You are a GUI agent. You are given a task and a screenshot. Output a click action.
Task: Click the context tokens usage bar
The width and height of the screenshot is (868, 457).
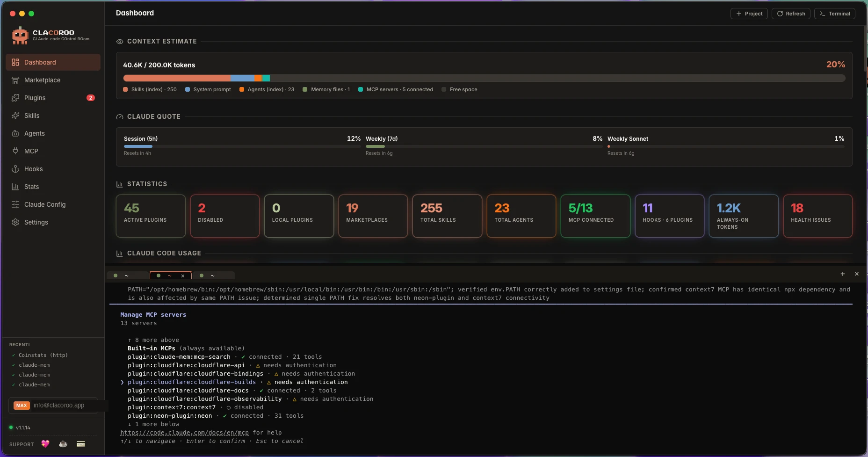tap(484, 78)
